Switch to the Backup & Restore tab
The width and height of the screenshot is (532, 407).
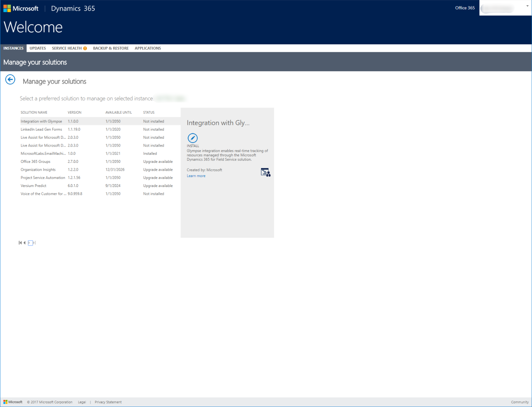[x=111, y=48]
